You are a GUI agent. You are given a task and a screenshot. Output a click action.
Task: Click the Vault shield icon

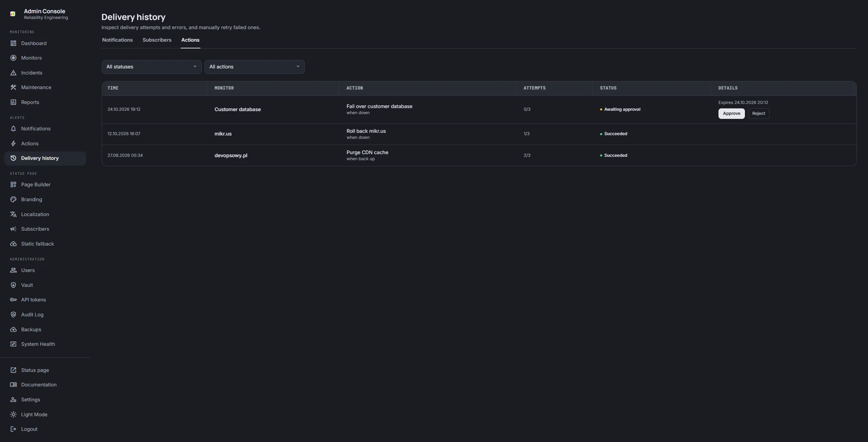[13, 285]
